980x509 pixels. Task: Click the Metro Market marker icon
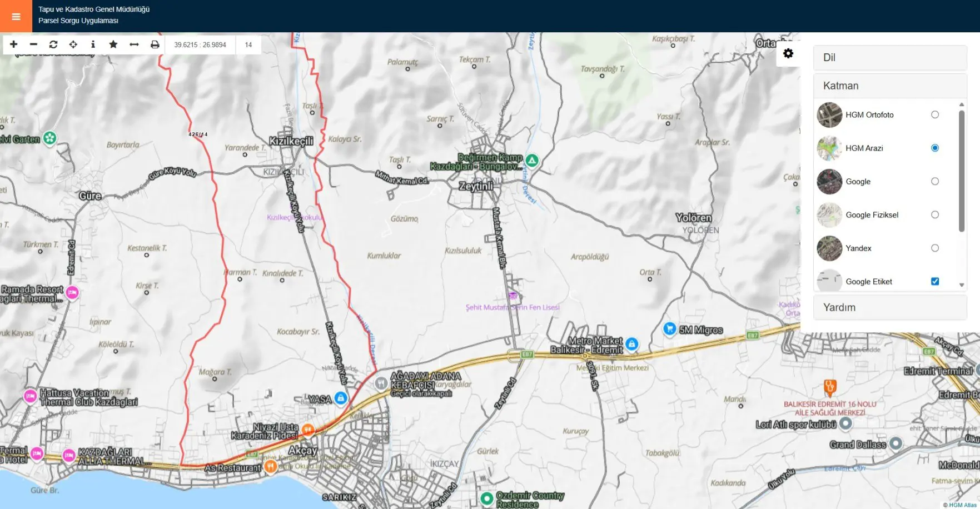click(632, 344)
